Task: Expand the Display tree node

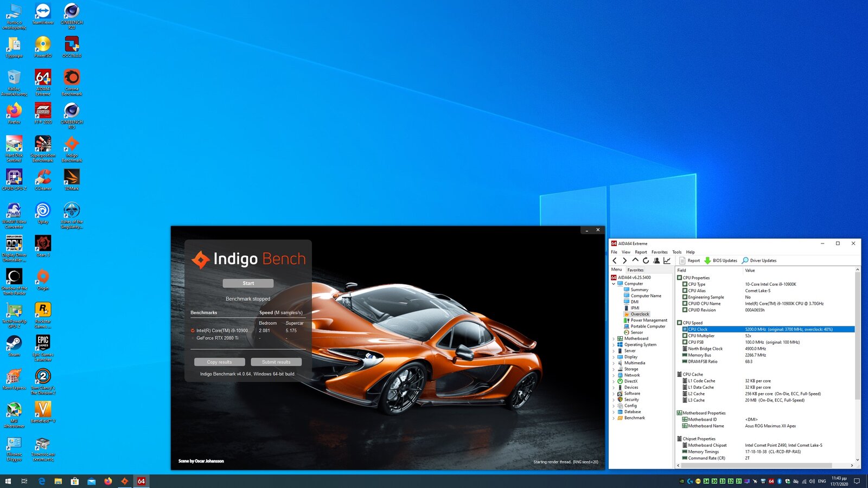Action: coord(614,357)
